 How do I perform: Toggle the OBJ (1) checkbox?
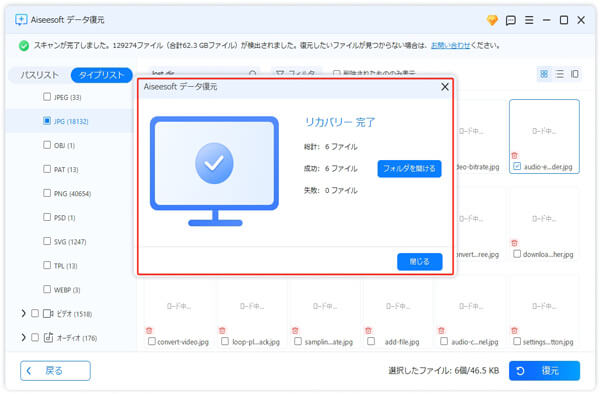click(x=47, y=145)
